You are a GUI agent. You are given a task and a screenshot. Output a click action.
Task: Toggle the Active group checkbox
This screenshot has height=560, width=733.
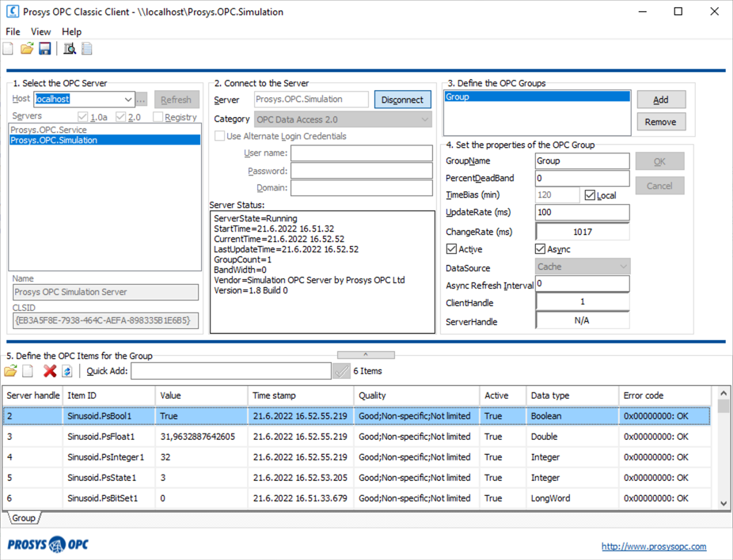coord(451,249)
